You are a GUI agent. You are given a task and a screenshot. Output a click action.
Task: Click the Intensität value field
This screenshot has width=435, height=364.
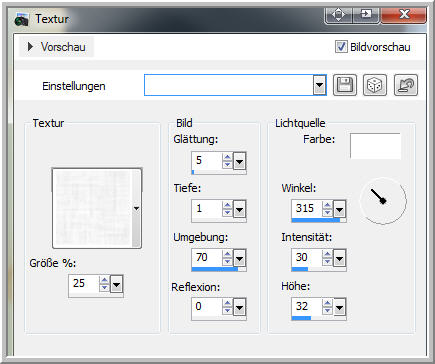307,257
